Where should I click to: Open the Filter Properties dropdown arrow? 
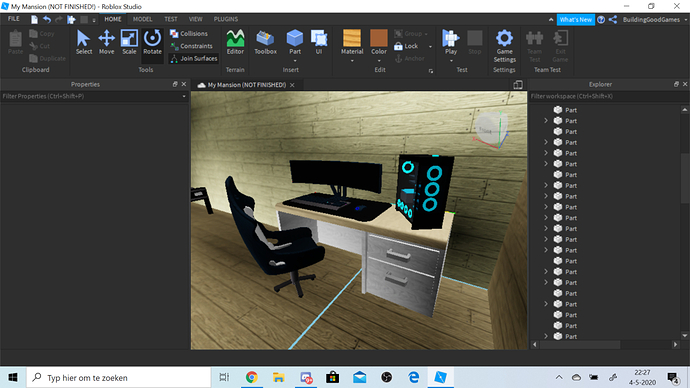coord(184,96)
